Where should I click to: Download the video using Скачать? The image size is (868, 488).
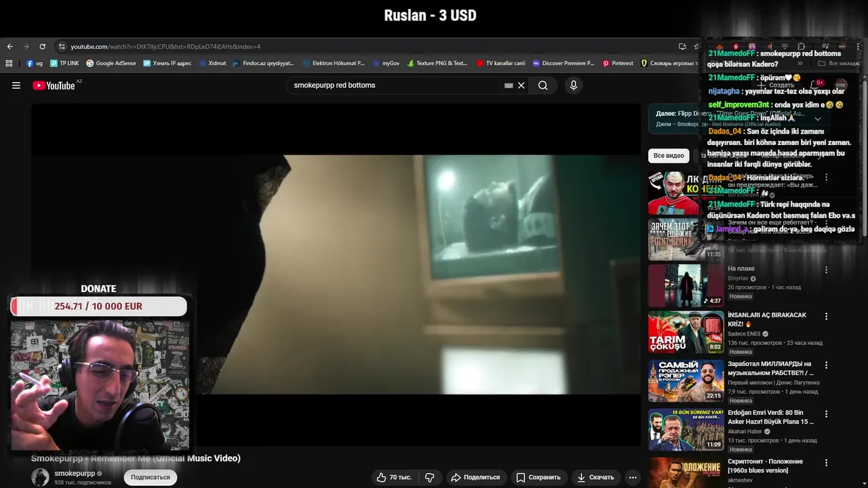(595, 477)
